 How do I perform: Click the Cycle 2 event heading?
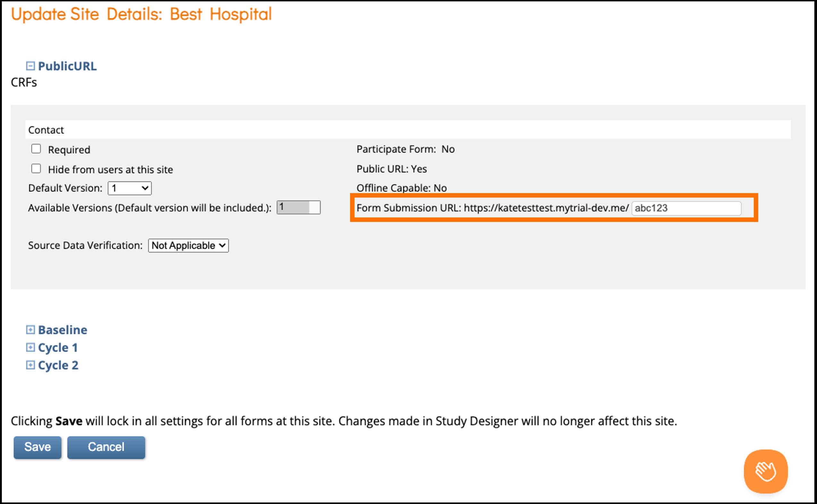(58, 365)
